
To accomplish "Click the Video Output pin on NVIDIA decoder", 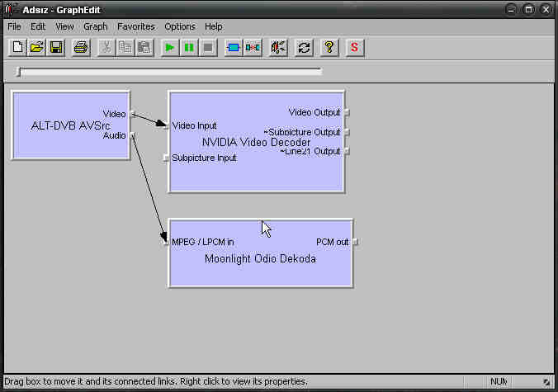I will click(x=348, y=112).
